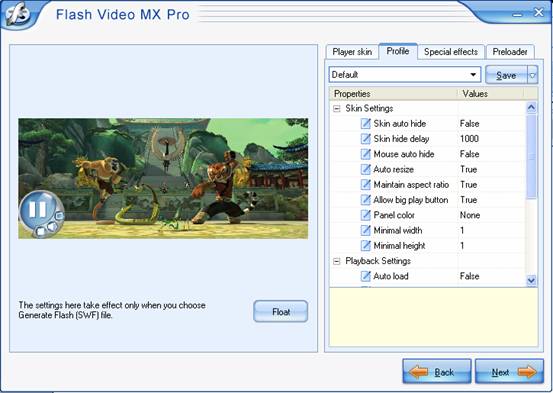
Task: Click the properties list scroll up arrow
Action: (x=531, y=107)
